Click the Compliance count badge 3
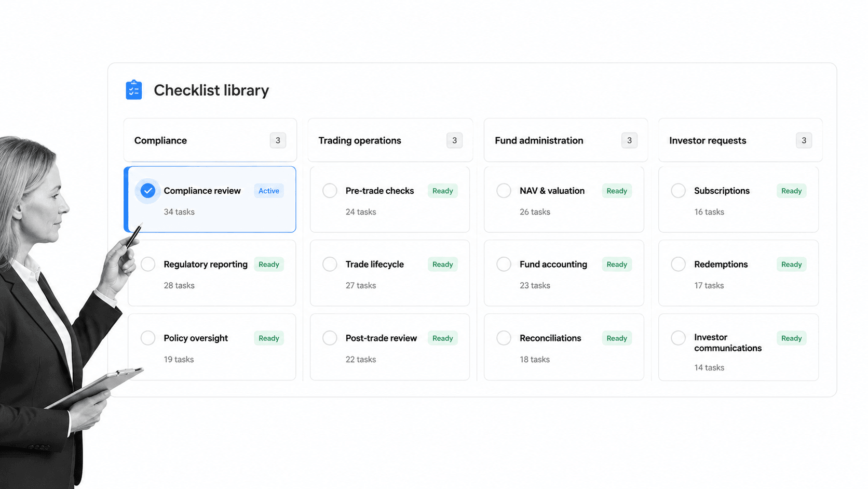 coord(278,140)
